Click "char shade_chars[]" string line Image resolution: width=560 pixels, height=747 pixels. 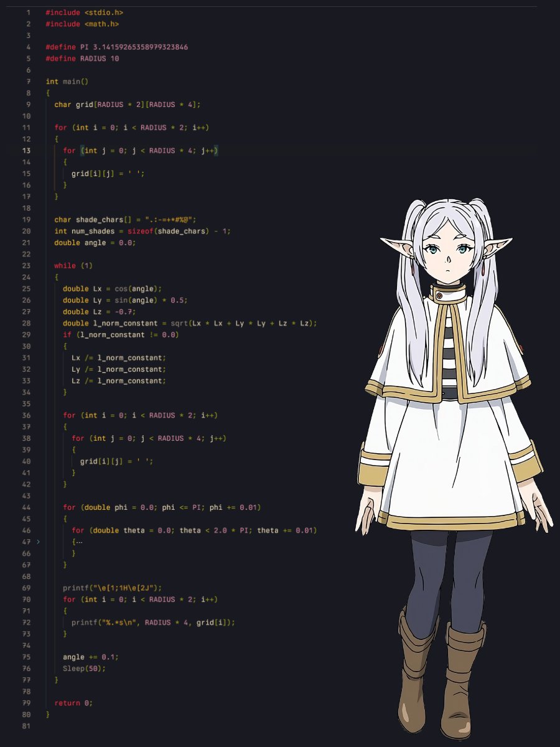coord(125,220)
